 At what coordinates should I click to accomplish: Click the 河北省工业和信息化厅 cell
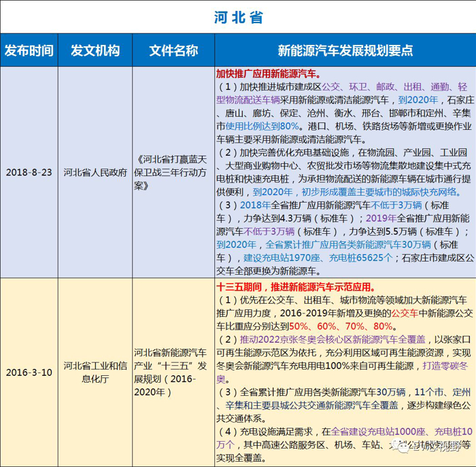click(95, 373)
